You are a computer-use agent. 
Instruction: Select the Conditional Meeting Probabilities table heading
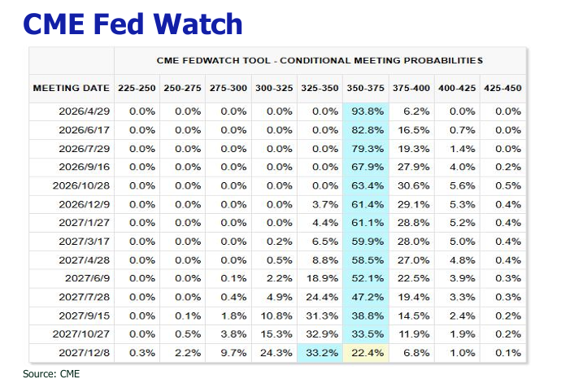319,60
